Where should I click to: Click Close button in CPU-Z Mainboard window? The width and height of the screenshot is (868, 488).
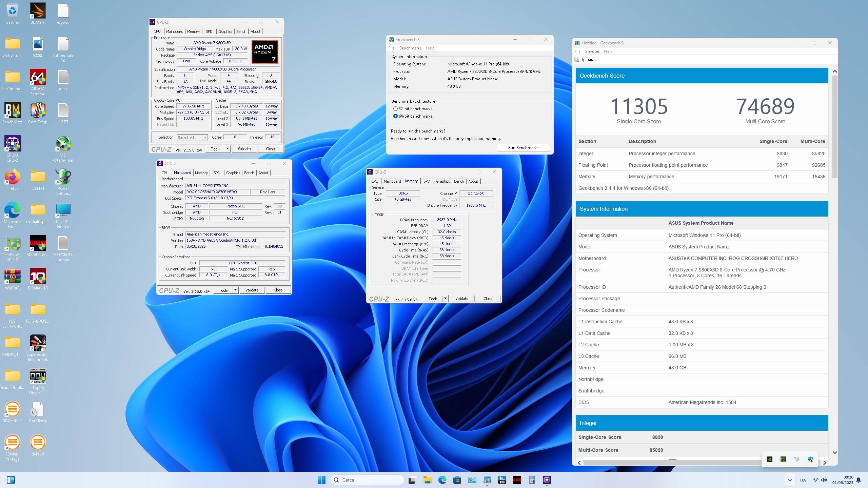pos(278,290)
